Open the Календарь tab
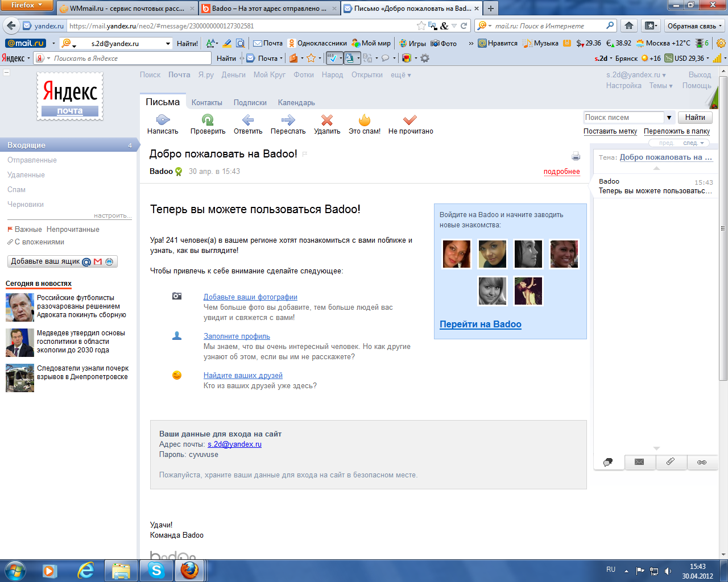 296,103
